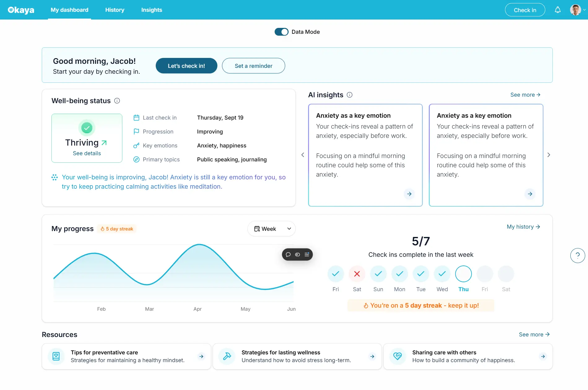
Task: Turn off the Data Mode switch
Action: 281,32
